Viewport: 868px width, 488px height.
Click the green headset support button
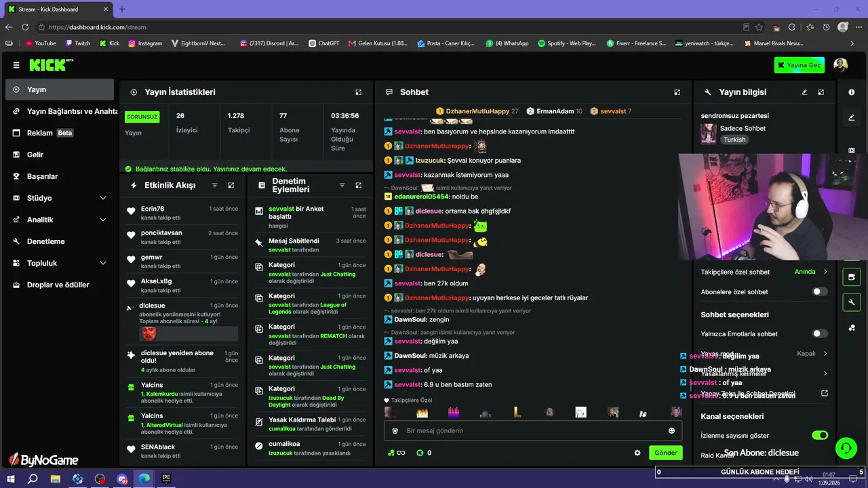click(x=846, y=447)
